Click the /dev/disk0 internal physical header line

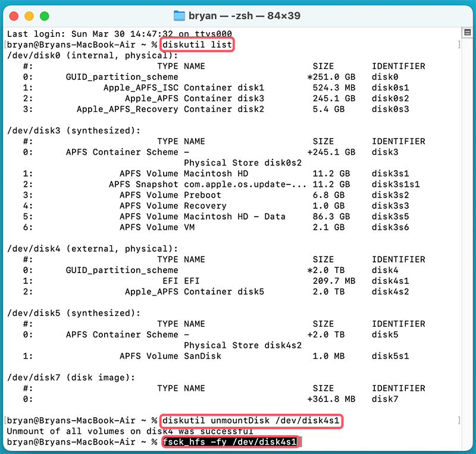point(95,55)
